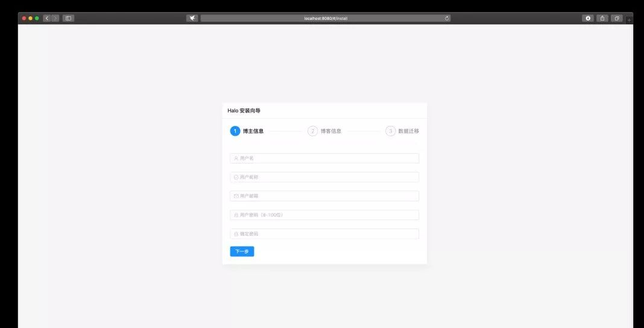Click the 用户名 username field
644x328 pixels.
(324, 158)
